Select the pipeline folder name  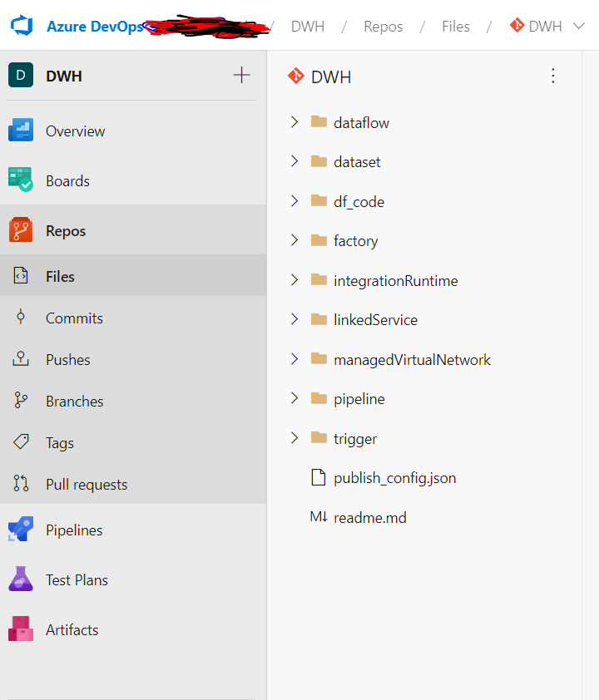pos(359,399)
